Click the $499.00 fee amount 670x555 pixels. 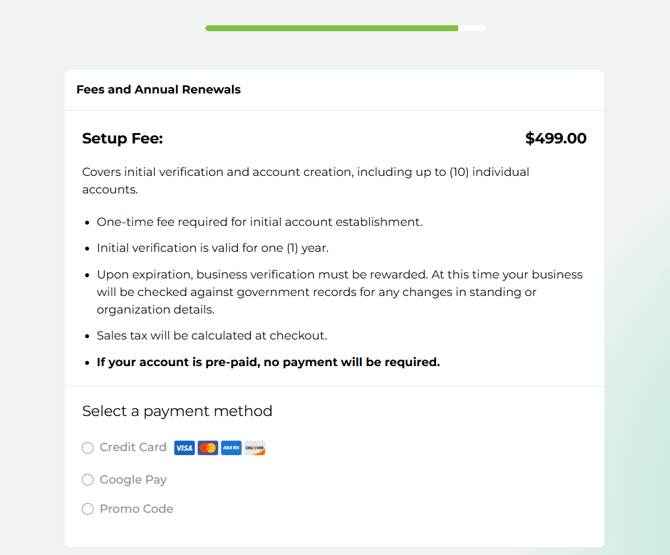coord(556,139)
